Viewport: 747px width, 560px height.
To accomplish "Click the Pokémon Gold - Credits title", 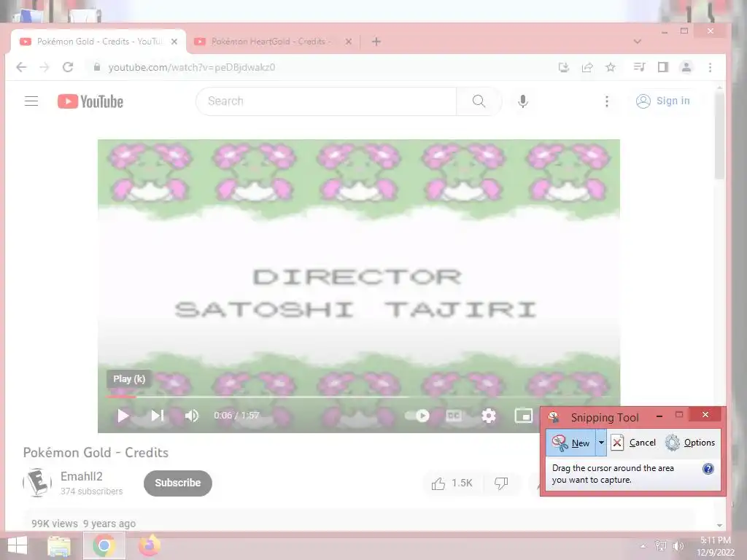I will tap(96, 452).
